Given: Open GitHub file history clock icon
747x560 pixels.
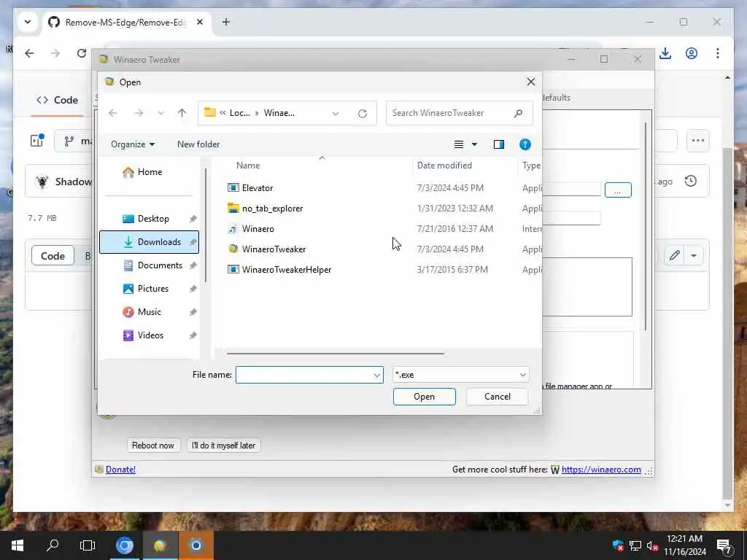Looking at the screenshot, I should tap(691, 181).
